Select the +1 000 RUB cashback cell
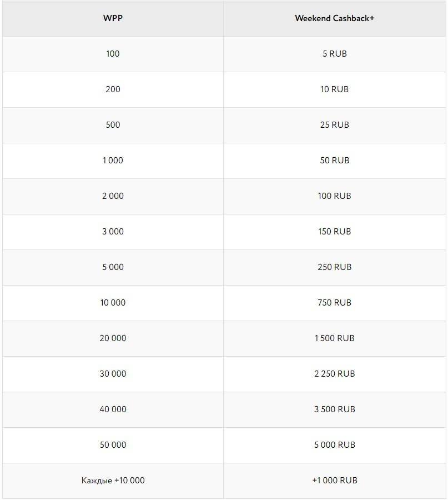 [334, 481]
